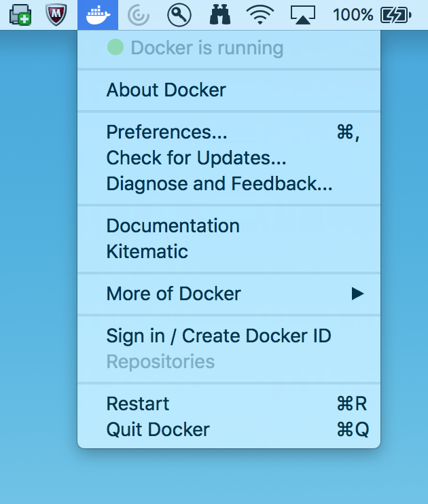The height and width of the screenshot is (504, 428).
Task: Click Sign in / Create Docker ID
Action: point(219,336)
